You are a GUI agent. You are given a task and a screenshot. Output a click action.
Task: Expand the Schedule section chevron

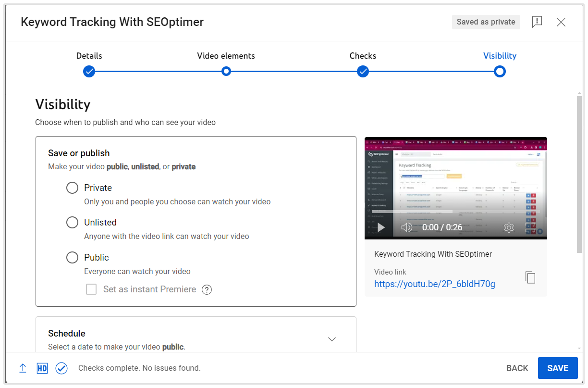[x=331, y=339]
